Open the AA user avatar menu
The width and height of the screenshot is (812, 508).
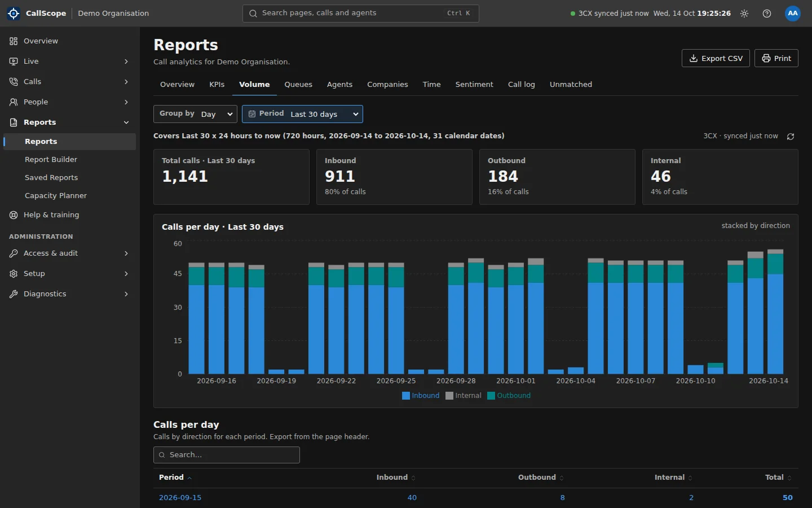(793, 14)
